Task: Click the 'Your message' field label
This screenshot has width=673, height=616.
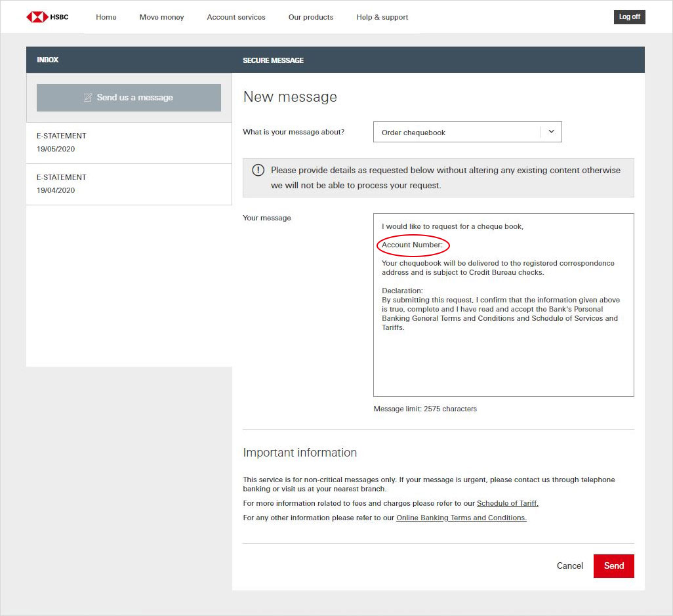Action: (x=267, y=218)
